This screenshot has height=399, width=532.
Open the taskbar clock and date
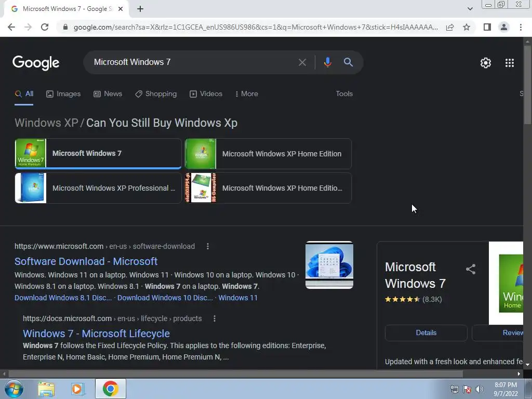point(506,389)
